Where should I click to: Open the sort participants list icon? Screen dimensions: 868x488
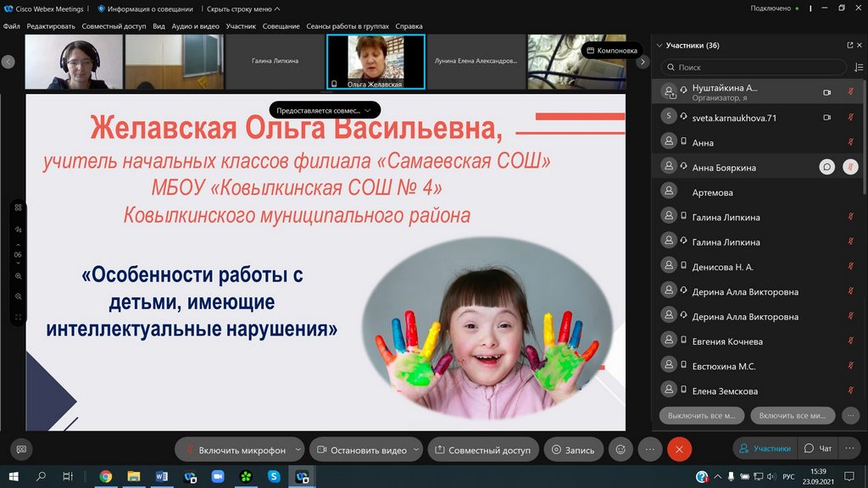click(859, 67)
